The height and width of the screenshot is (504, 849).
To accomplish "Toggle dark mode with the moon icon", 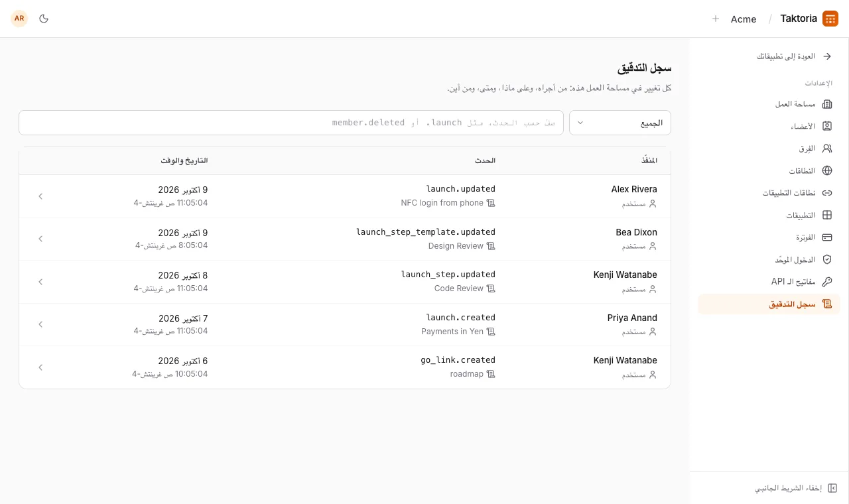I will click(x=44, y=19).
